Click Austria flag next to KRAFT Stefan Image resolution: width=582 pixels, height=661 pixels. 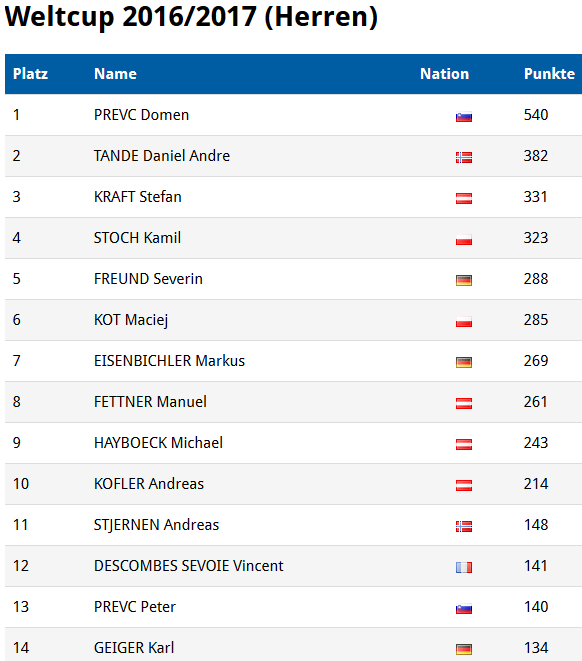(x=464, y=198)
